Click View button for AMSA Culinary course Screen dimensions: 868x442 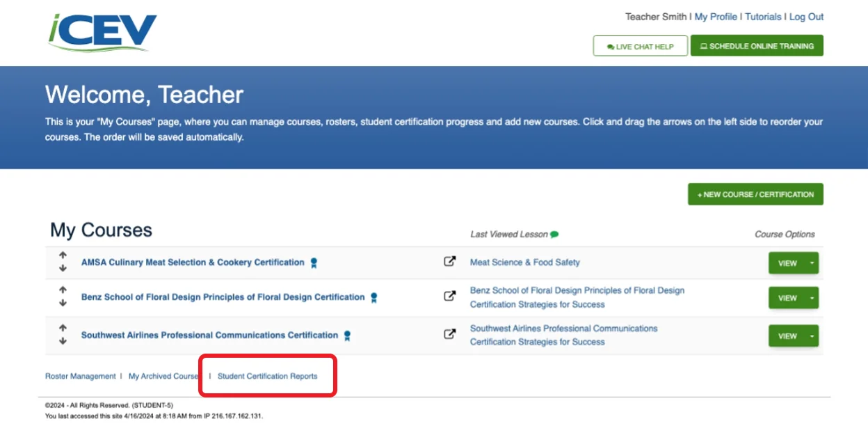[787, 263]
